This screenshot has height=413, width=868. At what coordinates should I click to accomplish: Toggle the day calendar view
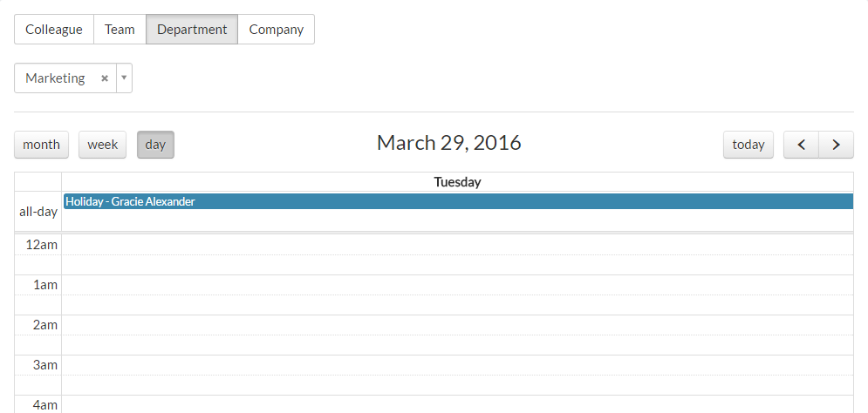(155, 145)
